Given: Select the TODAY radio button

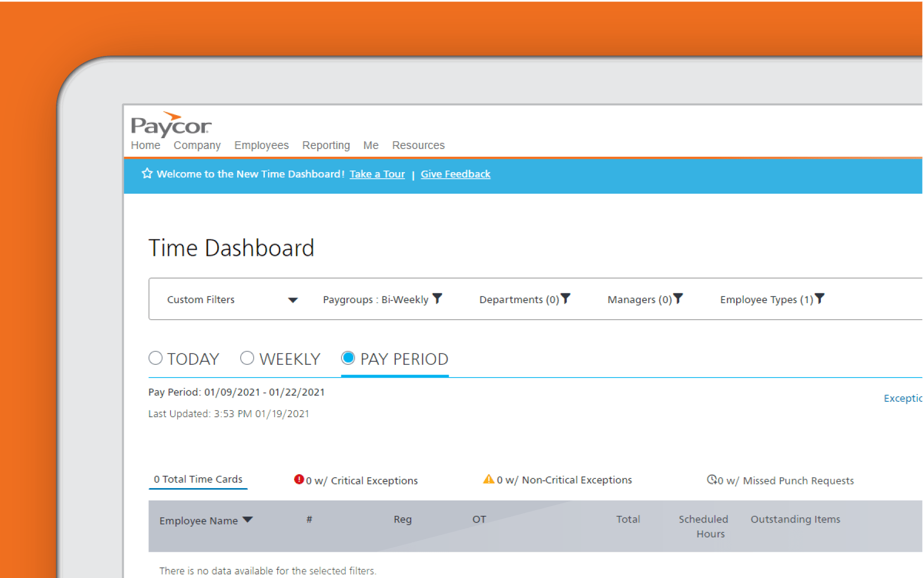Looking at the screenshot, I should pyautogui.click(x=156, y=358).
